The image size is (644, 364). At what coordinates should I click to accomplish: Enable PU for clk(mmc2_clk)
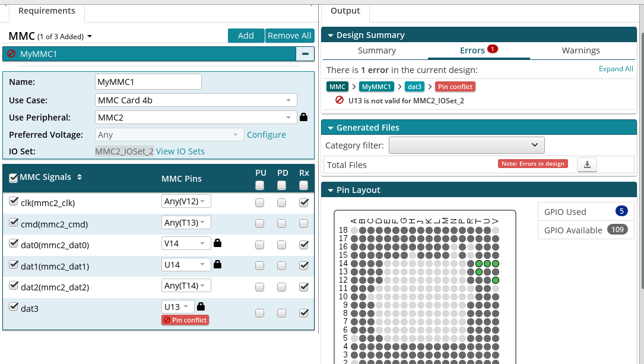[259, 202]
